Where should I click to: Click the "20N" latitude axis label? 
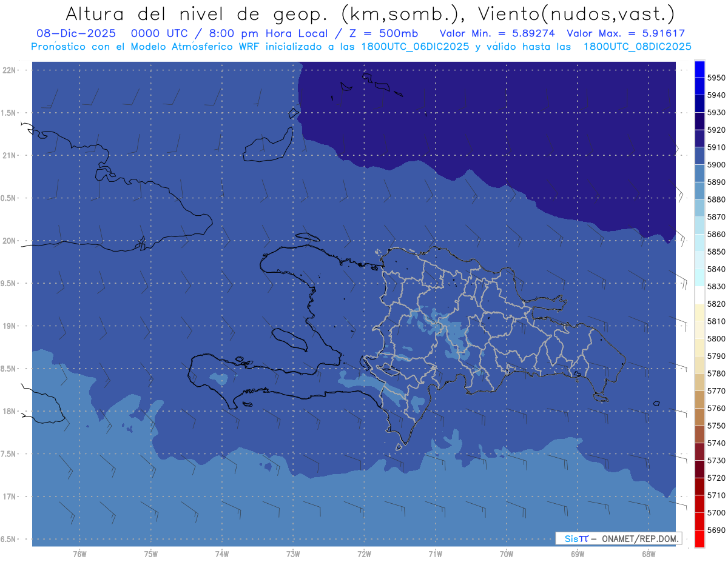[x=10, y=241]
